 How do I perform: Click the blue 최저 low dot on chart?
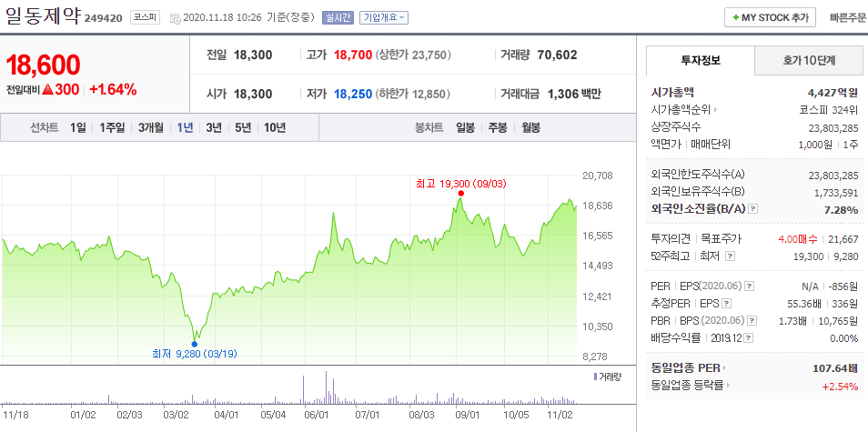coord(194,344)
